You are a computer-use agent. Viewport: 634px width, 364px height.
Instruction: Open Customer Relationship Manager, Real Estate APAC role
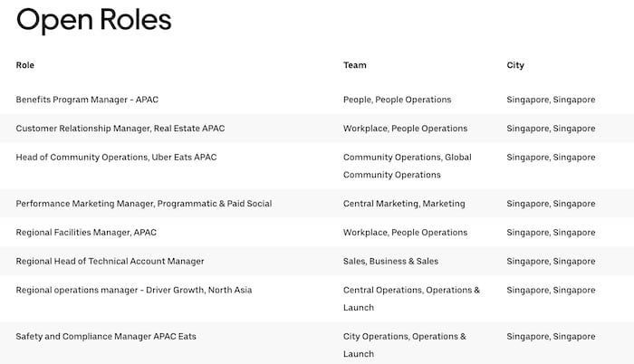point(120,129)
